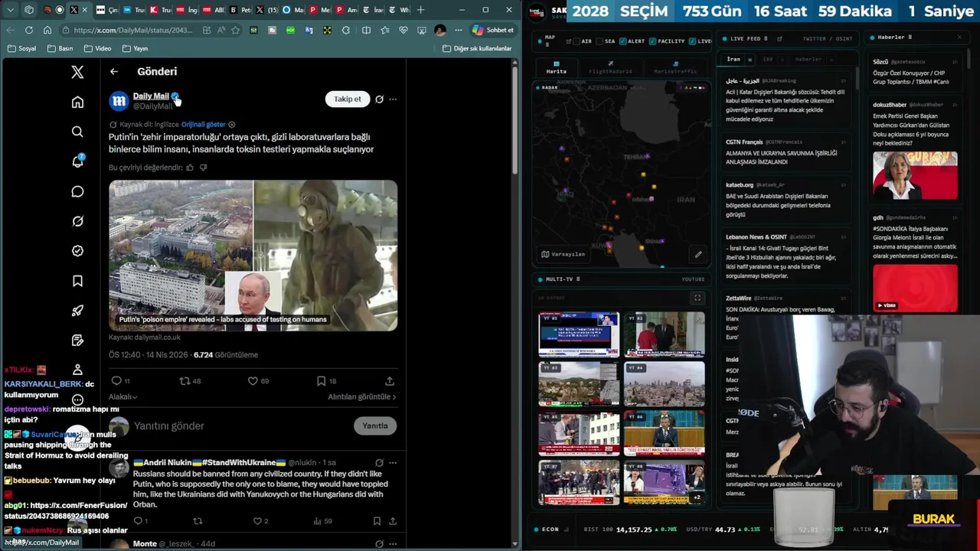Open Daily Mail profile name link
This screenshot has height=551, width=980.
[x=151, y=96]
